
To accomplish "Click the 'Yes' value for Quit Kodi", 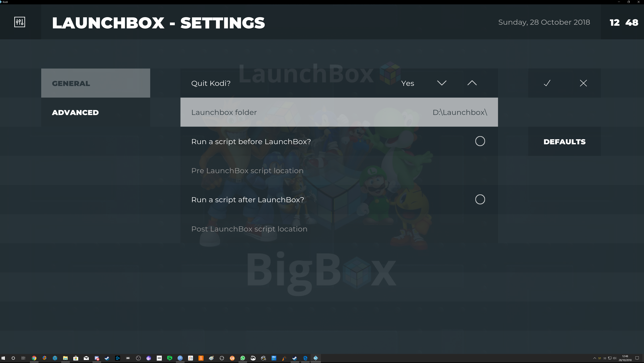I will (408, 83).
